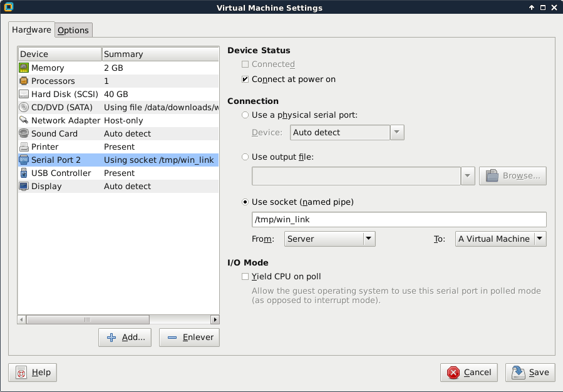Select the Display monitor icon
Viewport: 563px width, 392px height.
[x=24, y=186]
